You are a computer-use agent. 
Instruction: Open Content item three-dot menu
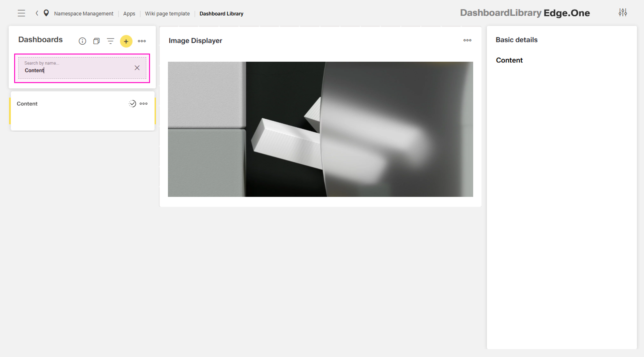click(143, 104)
